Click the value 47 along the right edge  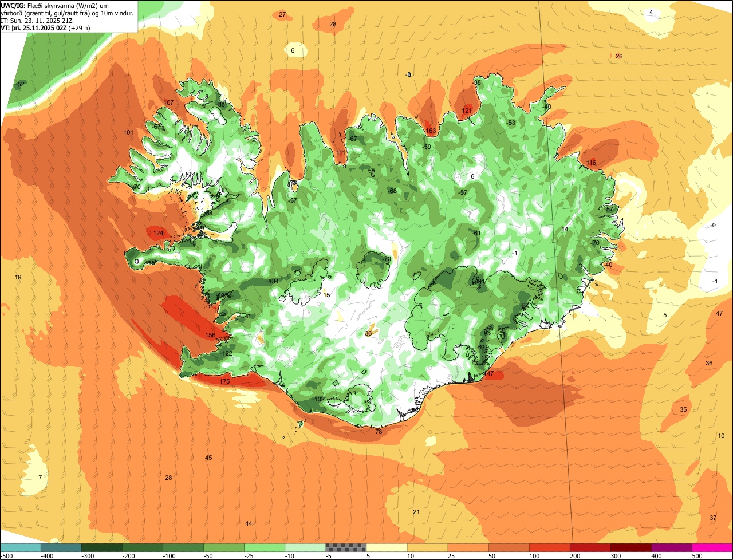[x=719, y=313]
